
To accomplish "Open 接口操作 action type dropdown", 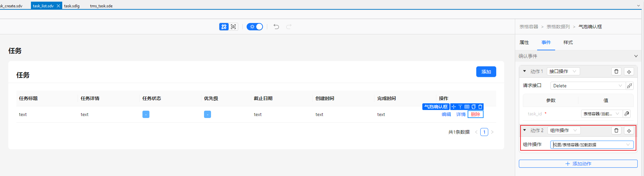I will click(563, 71).
